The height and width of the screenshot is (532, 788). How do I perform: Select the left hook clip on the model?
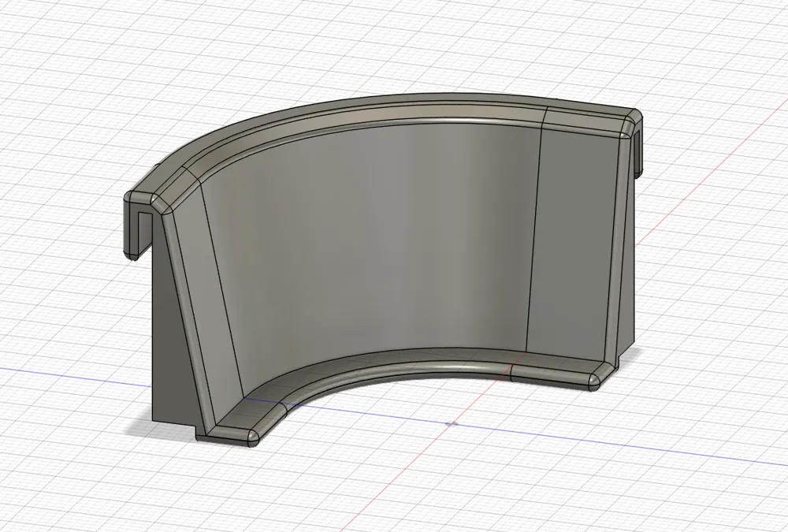pos(137,225)
